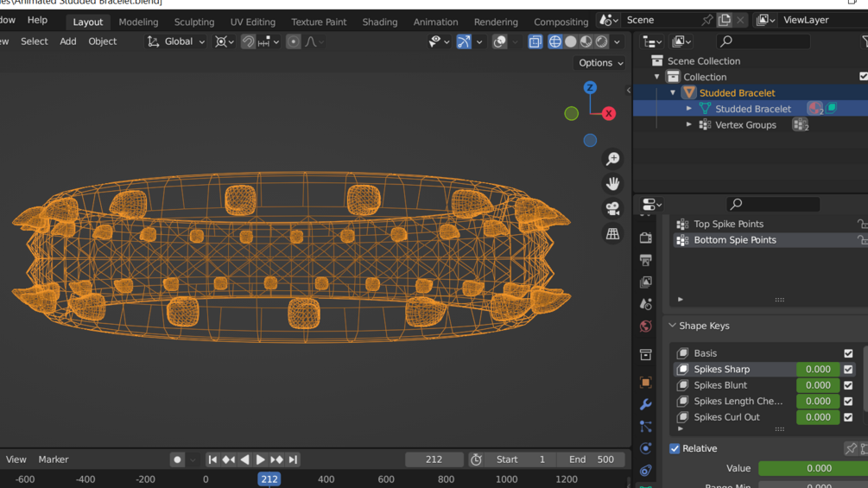Open the Object Constraints properties tab
This screenshot has height=488, width=868.
pyautogui.click(x=645, y=471)
